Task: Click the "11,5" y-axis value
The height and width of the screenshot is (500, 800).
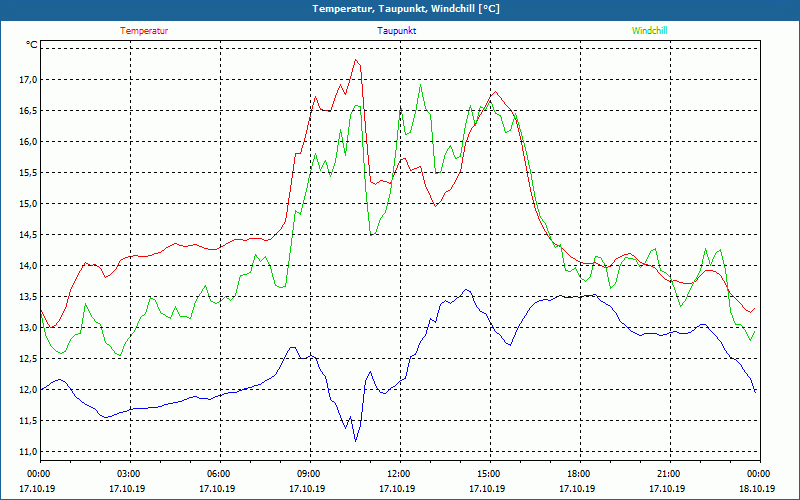Action: coord(28,421)
